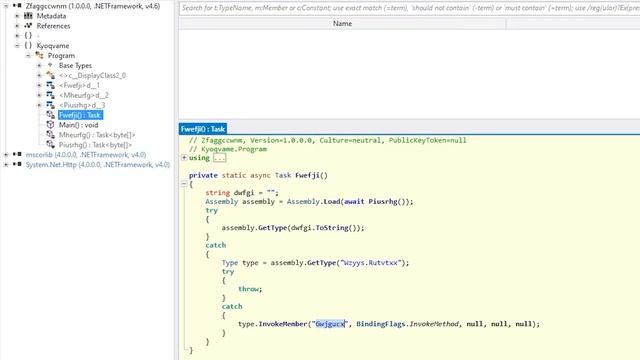The image size is (640, 360).
Task: Expand the collapsed using directives
Action: tap(184, 158)
